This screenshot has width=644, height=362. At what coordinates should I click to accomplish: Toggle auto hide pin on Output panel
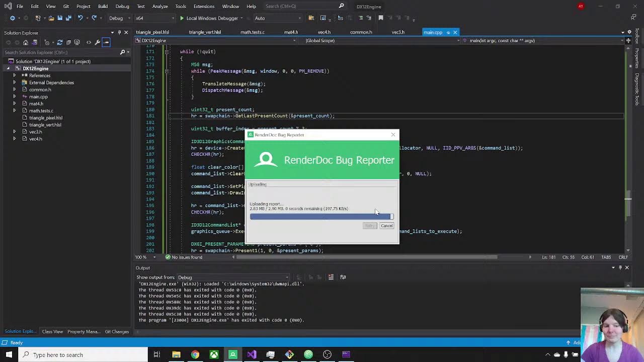click(x=620, y=267)
